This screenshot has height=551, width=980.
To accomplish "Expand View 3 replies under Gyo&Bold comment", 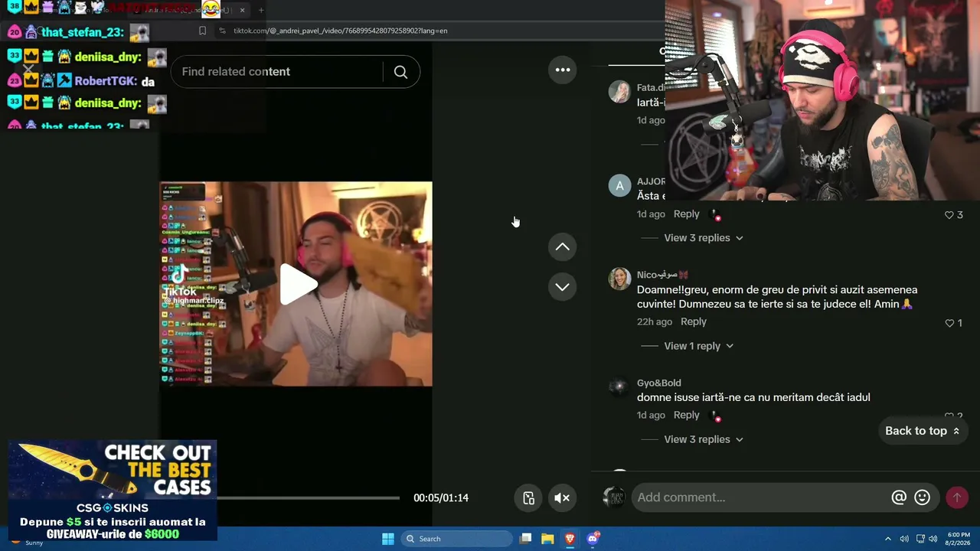I will (703, 439).
